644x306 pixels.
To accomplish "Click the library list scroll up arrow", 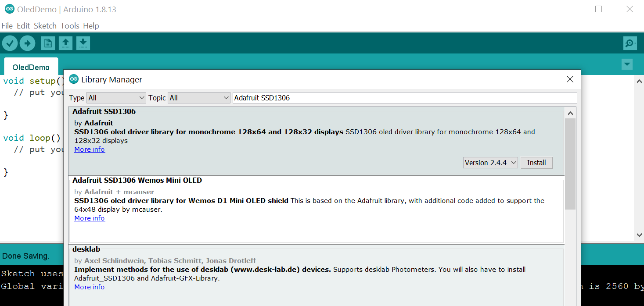I will (570, 114).
